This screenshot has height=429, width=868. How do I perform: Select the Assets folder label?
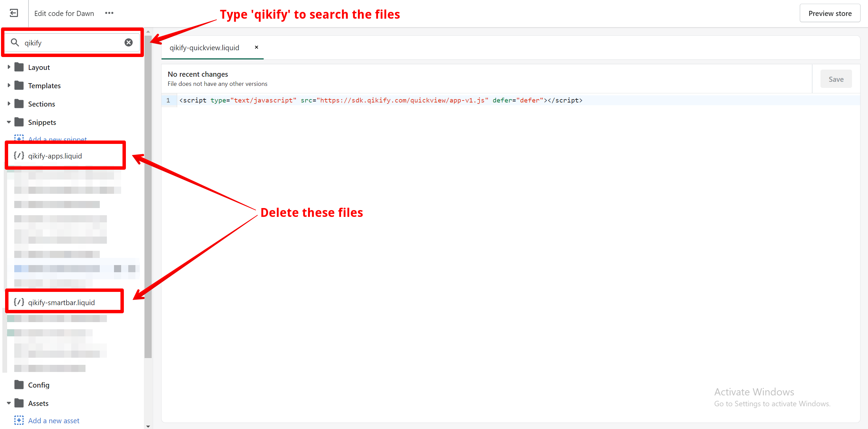click(x=38, y=403)
